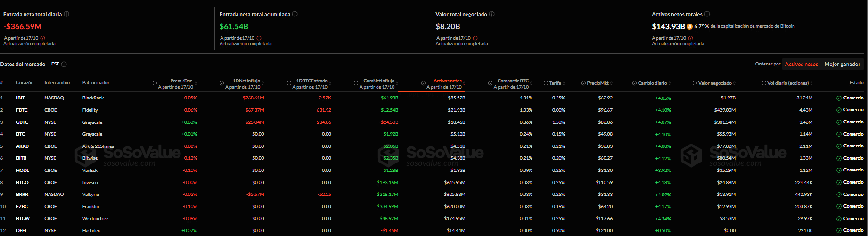Click green check status icon in IBIT row
The width and height of the screenshot is (868, 236).
click(839, 98)
